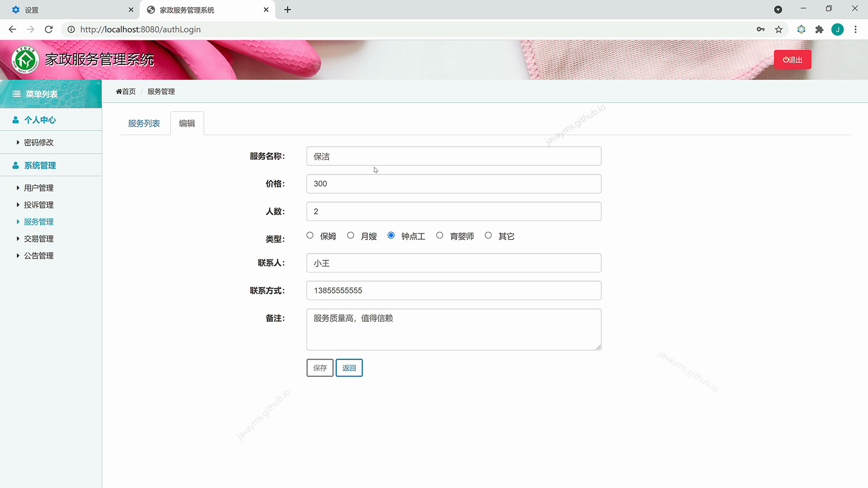Expand the 用户管理 menu item
This screenshot has height=488, width=868.
38,188
